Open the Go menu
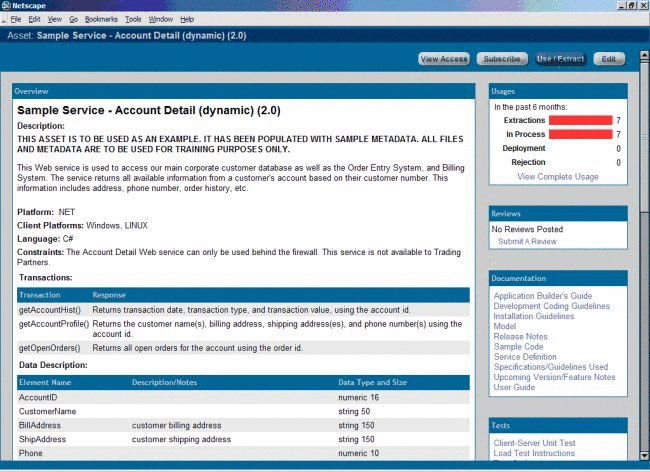The image size is (650, 472). click(73, 19)
